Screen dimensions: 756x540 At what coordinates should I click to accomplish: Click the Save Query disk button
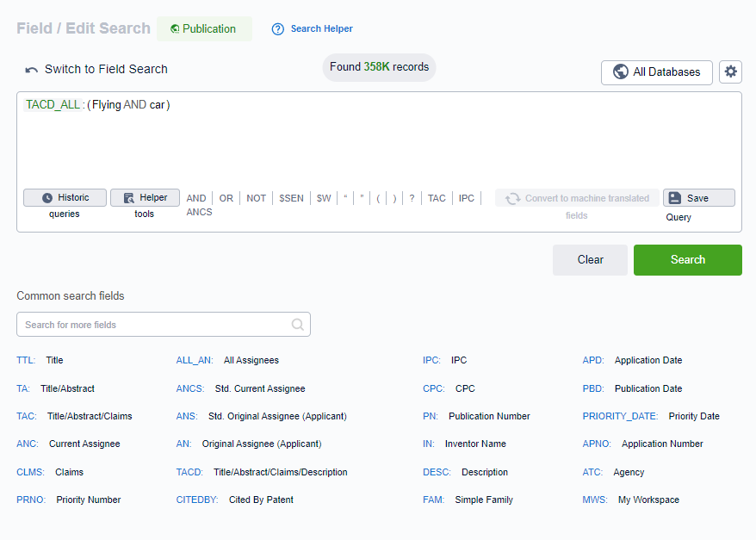(x=698, y=198)
